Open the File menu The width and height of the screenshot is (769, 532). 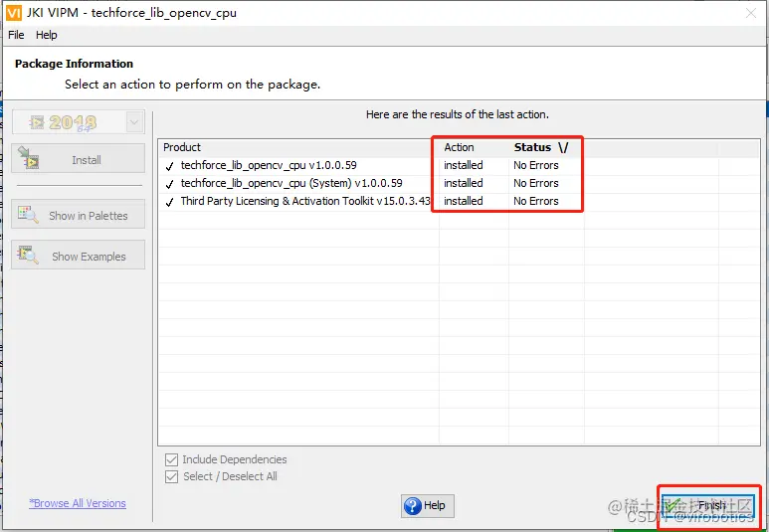(16, 35)
